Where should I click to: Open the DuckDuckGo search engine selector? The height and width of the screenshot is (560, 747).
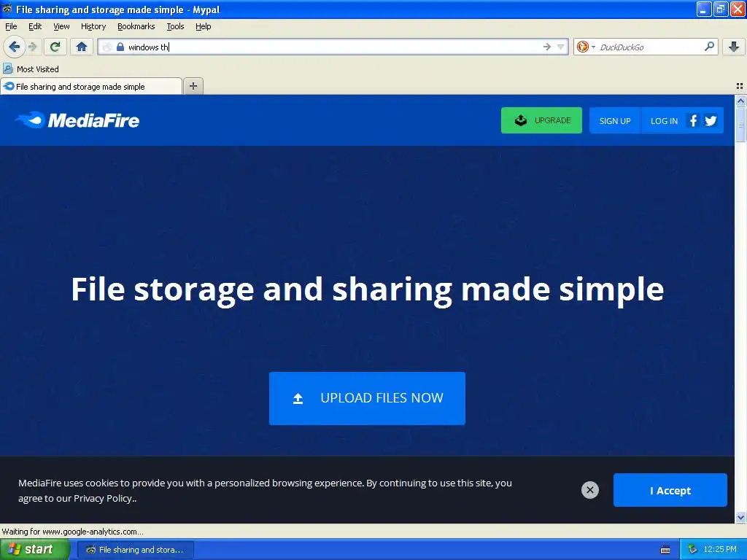tap(586, 47)
